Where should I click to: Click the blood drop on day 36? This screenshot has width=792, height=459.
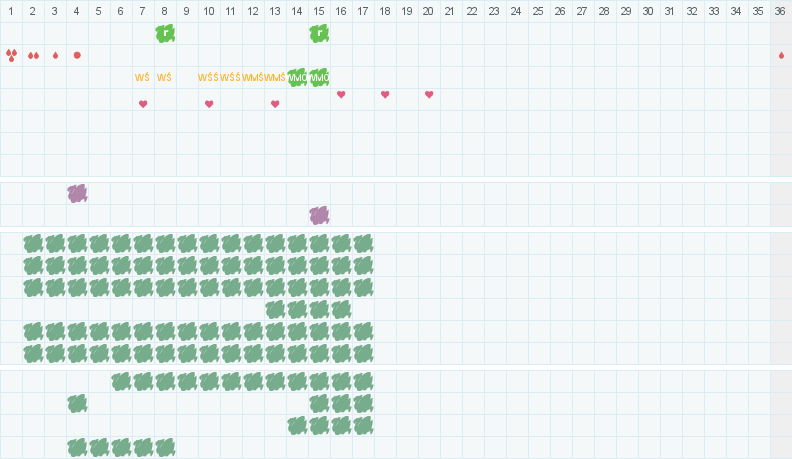(781, 55)
